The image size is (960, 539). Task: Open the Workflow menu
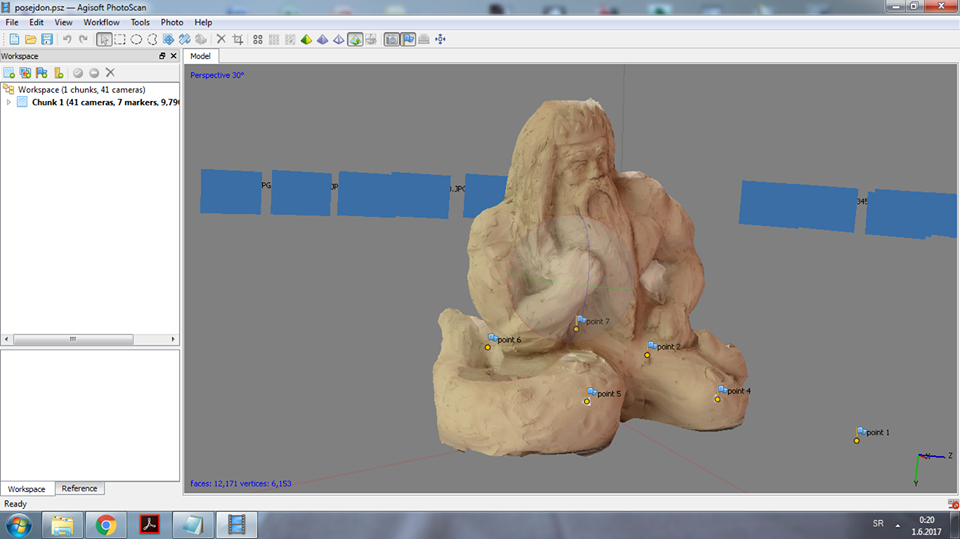101,22
